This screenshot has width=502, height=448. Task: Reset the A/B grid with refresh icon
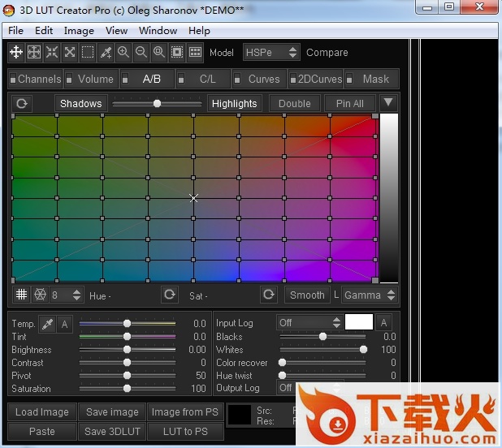pyautogui.click(x=22, y=104)
